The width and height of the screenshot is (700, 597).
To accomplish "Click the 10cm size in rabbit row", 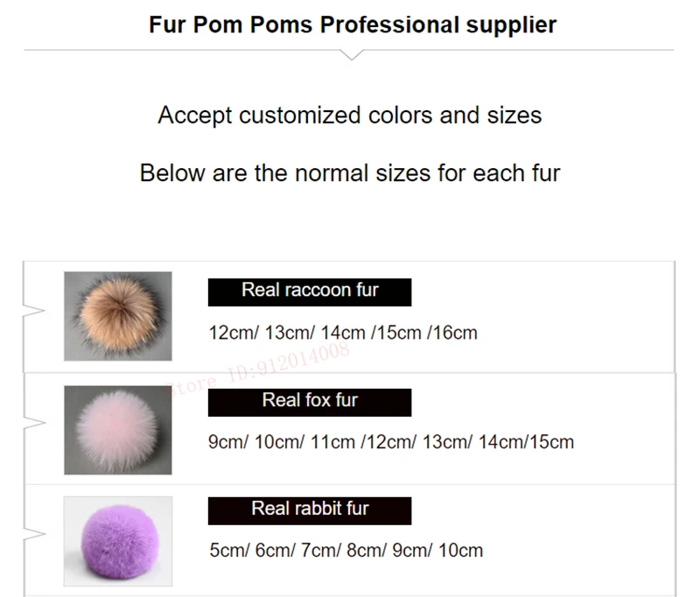I will (461, 551).
